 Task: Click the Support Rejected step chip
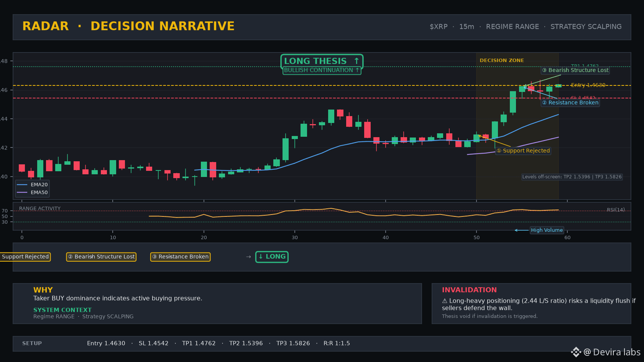coord(25,257)
